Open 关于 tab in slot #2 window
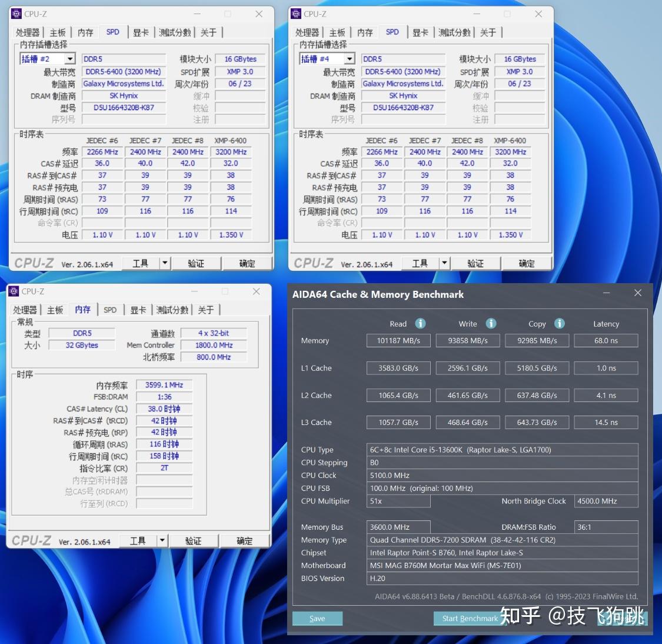 pos(208,32)
